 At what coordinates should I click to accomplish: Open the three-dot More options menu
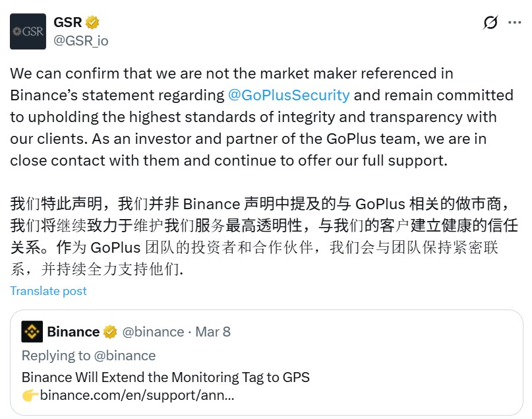[x=515, y=23]
